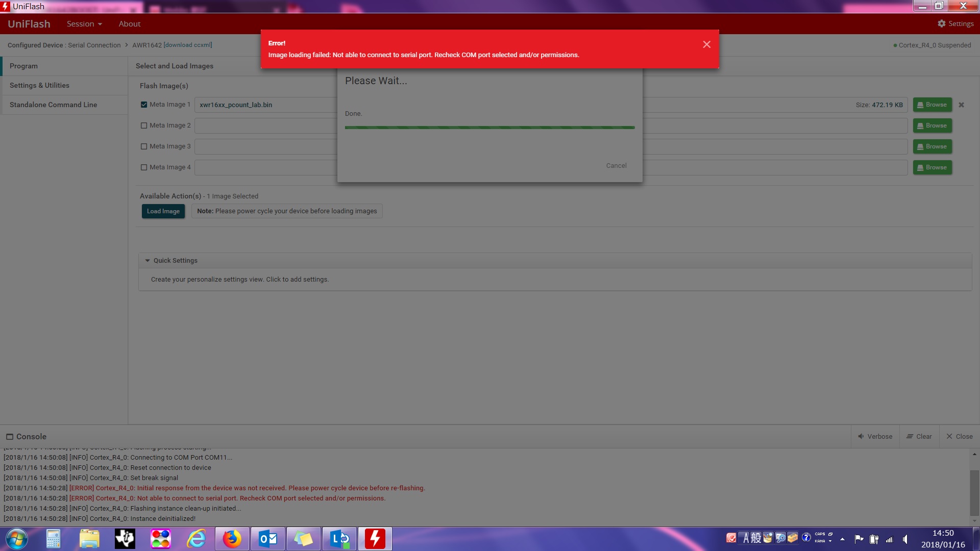This screenshot has height=551, width=980.
Task: Collapse the Quick Settings section
Action: [x=148, y=261]
